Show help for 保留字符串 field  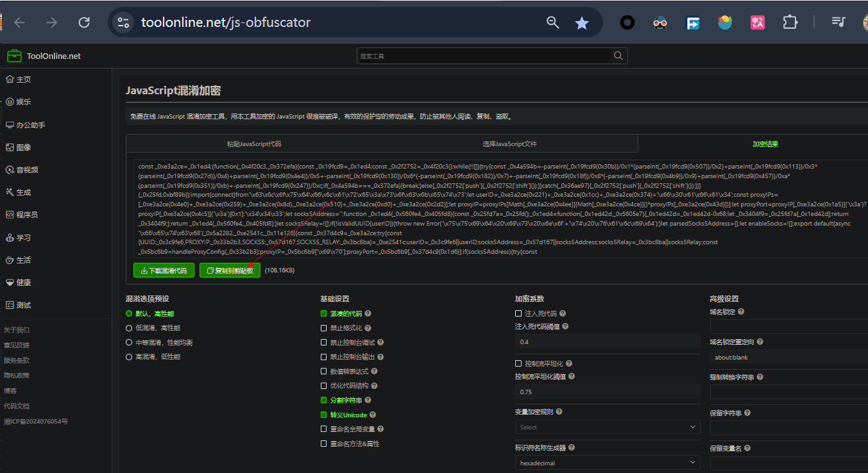[747, 413]
